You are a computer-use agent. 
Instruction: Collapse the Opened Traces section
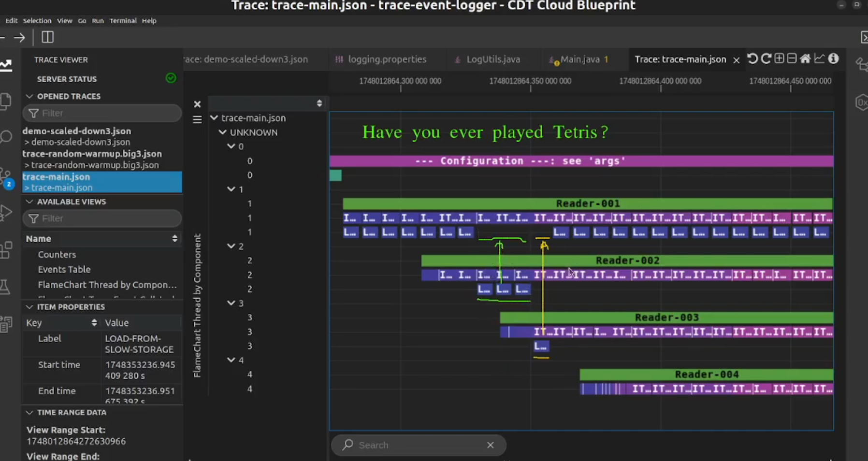click(x=29, y=96)
